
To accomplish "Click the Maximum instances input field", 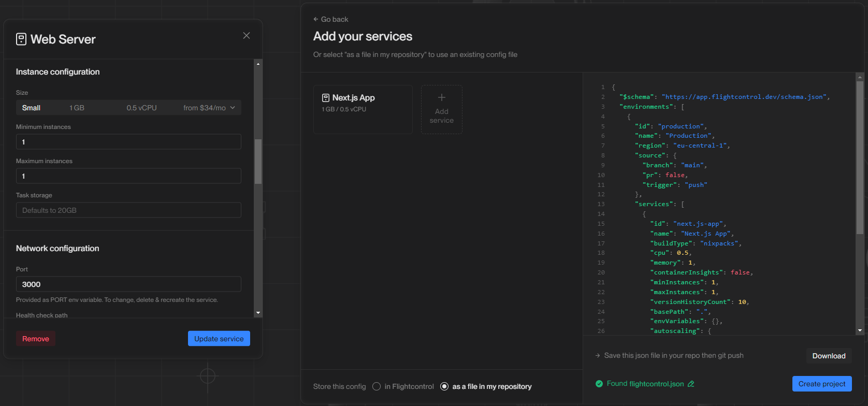I will point(128,176).
